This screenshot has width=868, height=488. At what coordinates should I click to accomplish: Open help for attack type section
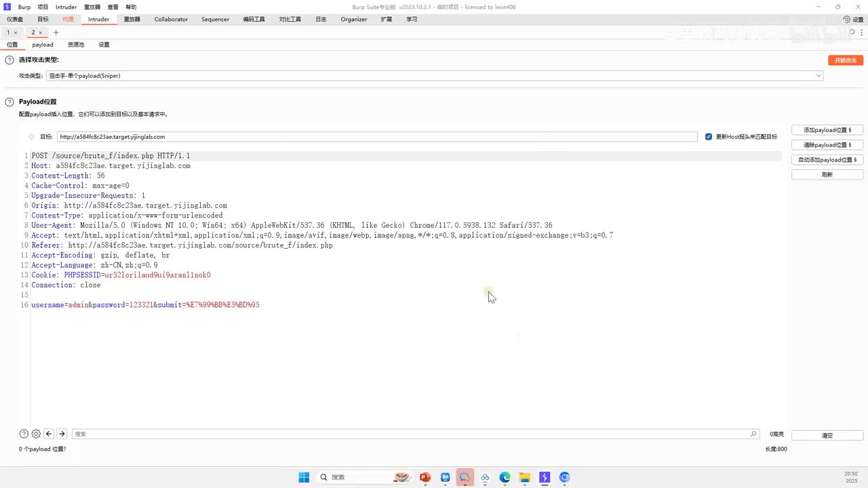click(9, 60)
